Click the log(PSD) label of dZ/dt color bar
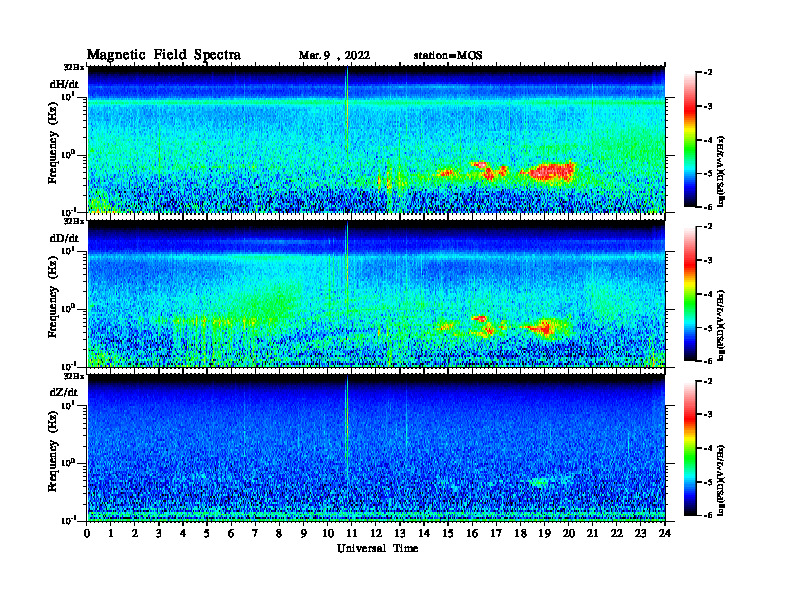 (x=721, y=478)
